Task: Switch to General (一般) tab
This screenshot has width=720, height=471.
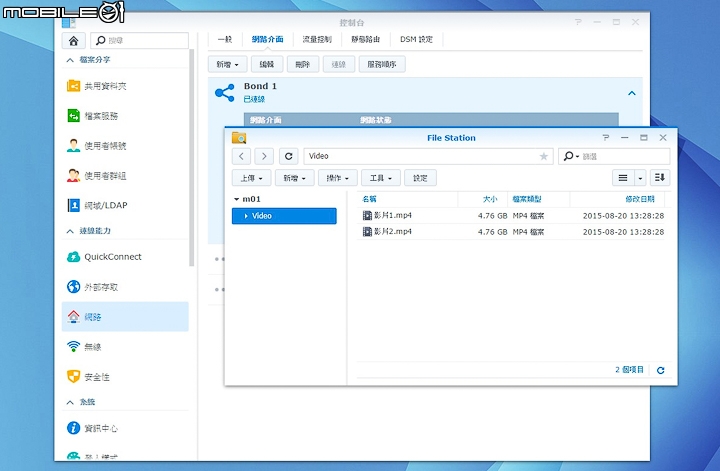Action: tap(225, 39)
